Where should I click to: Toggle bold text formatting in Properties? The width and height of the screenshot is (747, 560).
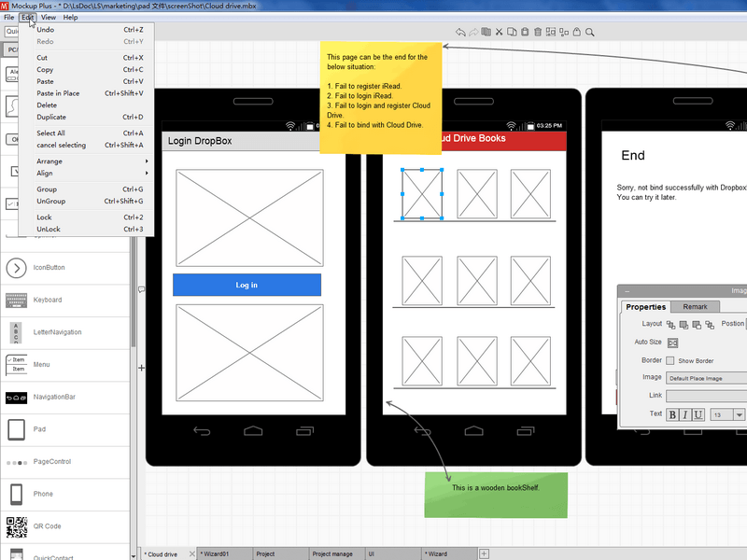point(672,414)
